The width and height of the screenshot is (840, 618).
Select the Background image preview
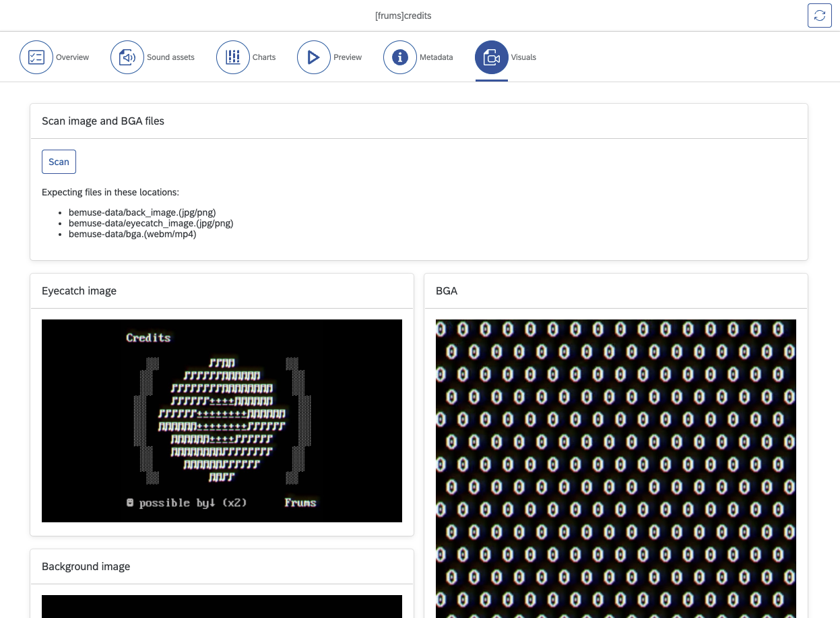pos(222,607)
